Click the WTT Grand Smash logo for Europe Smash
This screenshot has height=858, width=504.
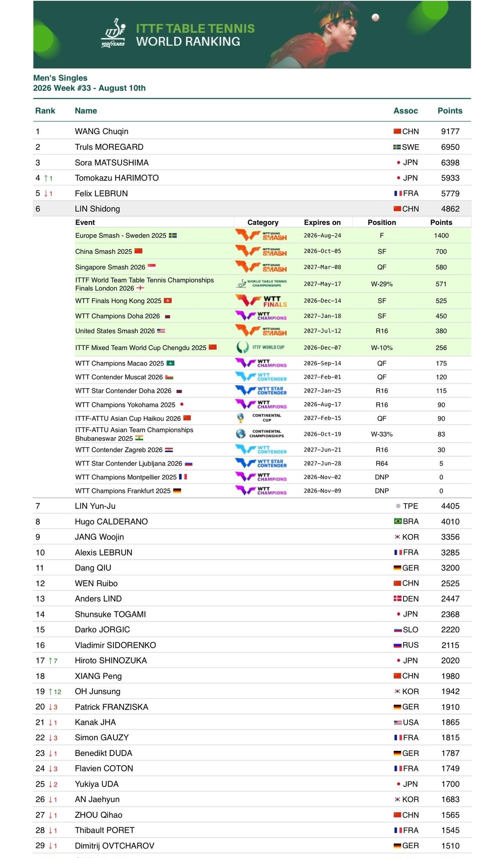pyautogui.click(x=261, y=235)
